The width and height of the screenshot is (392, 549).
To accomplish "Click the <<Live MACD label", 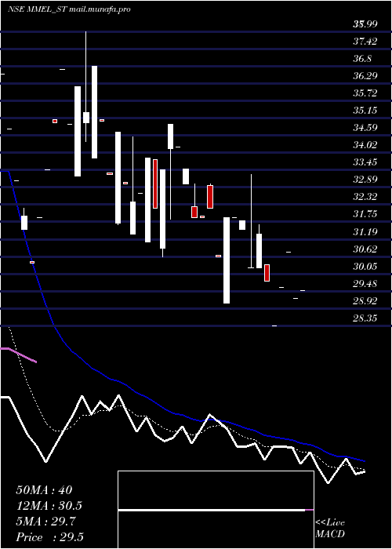I will click(330, 528).
